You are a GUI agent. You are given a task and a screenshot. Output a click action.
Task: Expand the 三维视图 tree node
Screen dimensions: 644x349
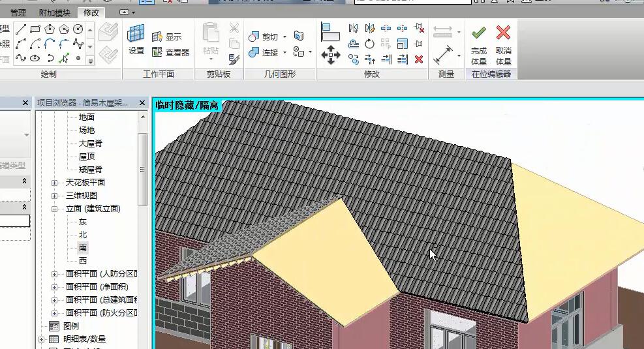(54, 196)
